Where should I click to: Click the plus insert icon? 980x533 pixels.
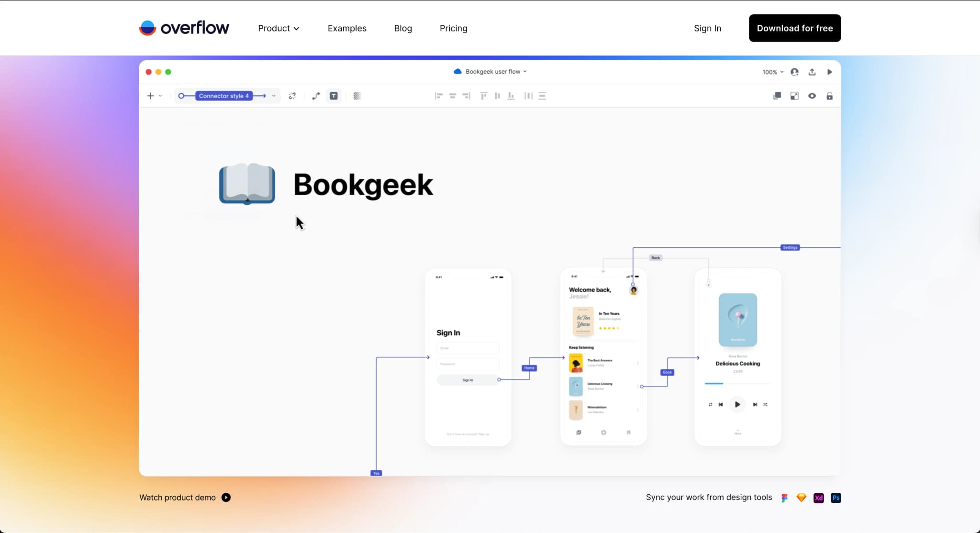point(150,96)
